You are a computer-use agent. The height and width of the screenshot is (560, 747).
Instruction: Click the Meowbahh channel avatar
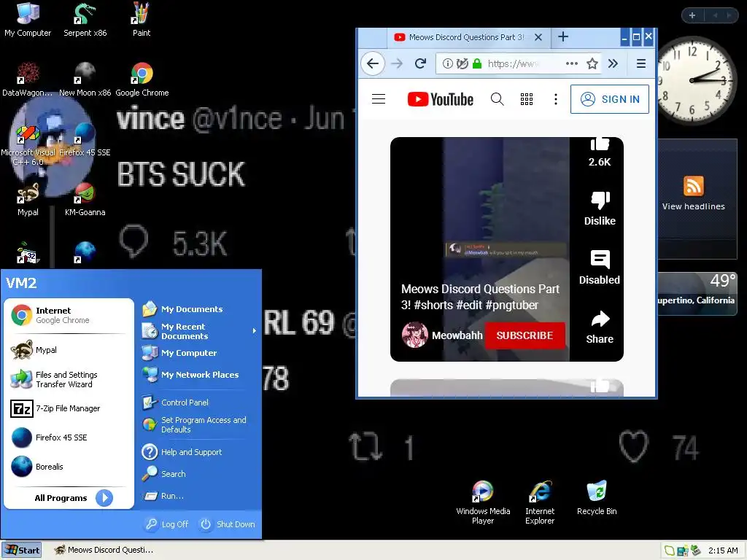[414, 335]
